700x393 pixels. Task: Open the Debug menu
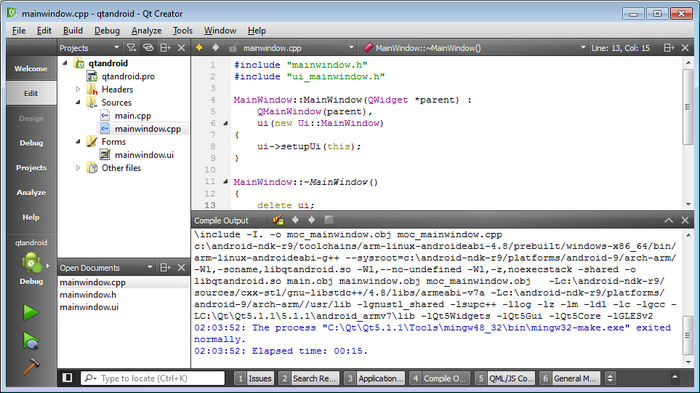point(107,30)
